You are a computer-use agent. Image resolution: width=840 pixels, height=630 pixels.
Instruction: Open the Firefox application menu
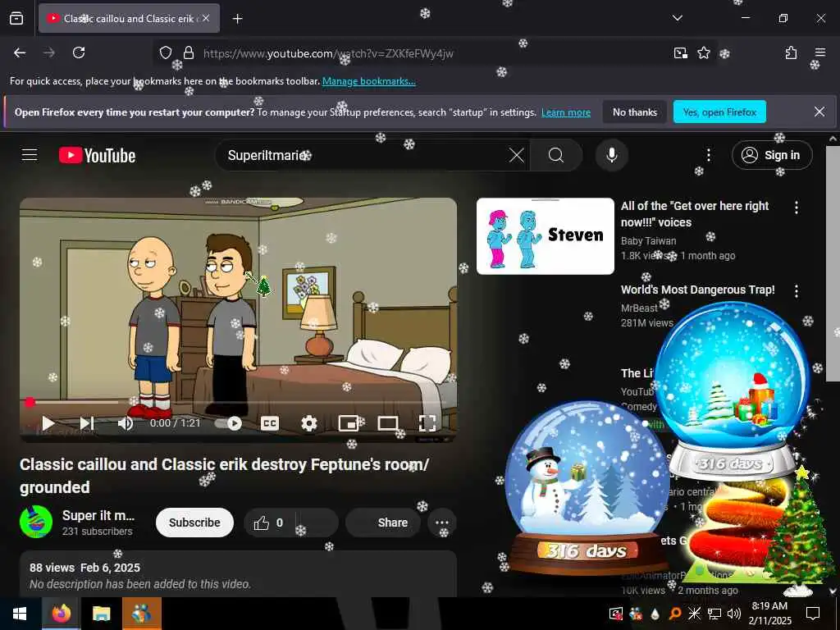[819, 52]
